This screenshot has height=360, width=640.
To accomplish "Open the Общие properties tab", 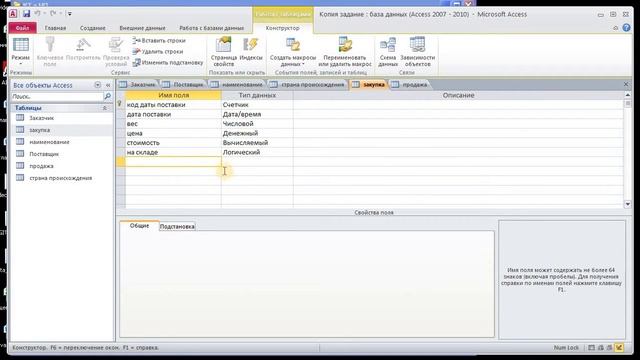I will point(139,226).
